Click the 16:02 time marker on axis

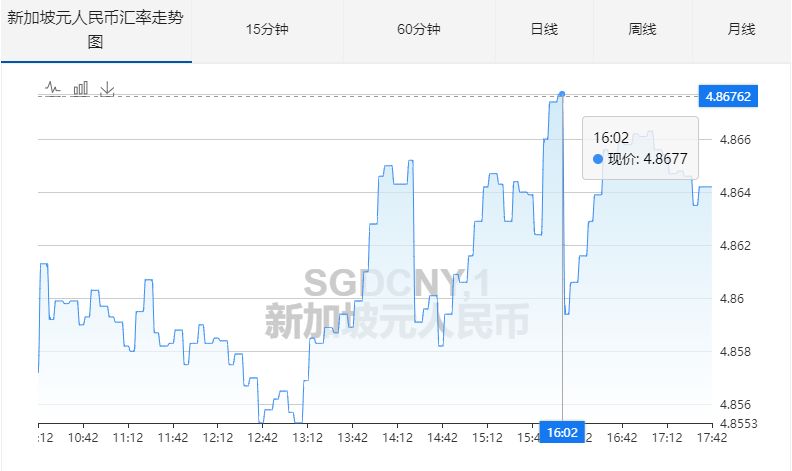[x=562, y=432]
